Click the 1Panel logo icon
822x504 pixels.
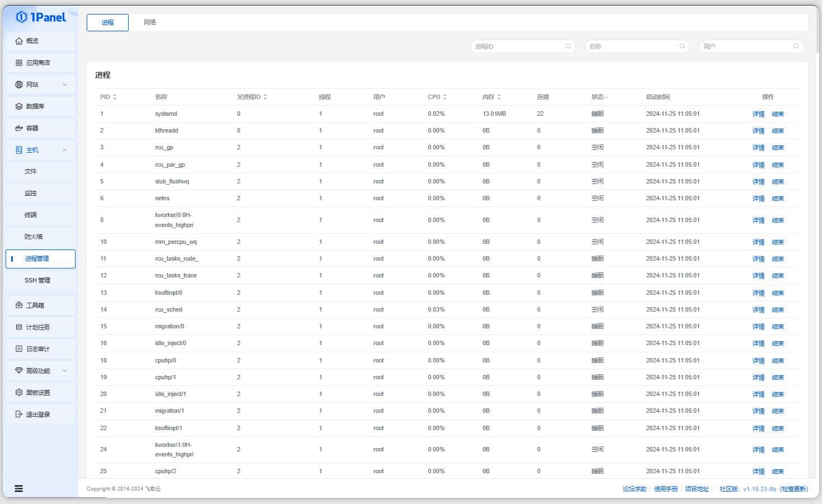click(22, 17)
